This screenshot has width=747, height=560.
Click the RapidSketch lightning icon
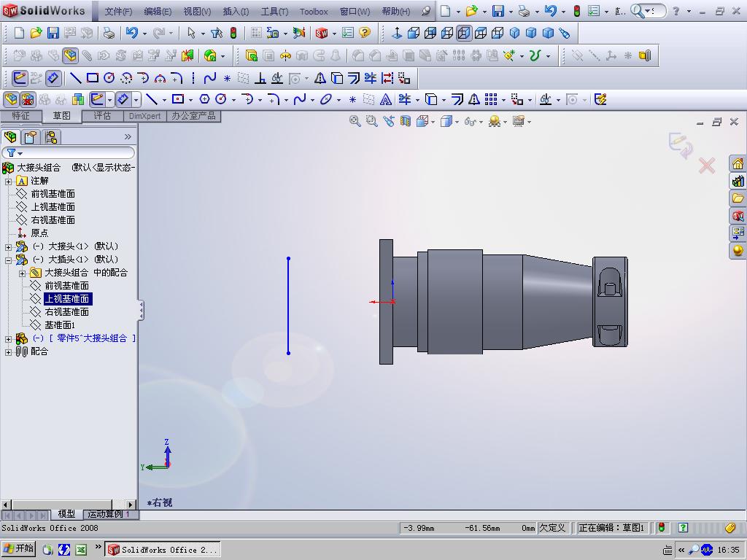pos(600,99)
